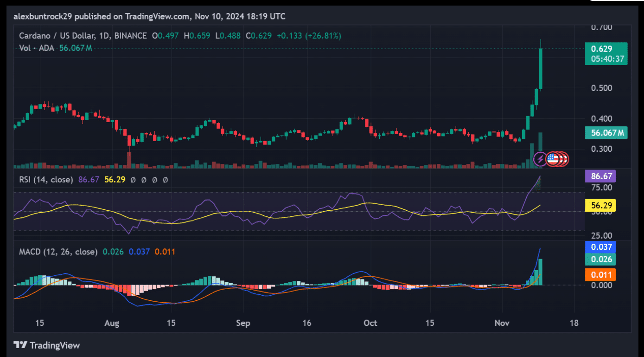This screenshot has height=357, width=644.
Task: Click the 0.500 level on price scale
Action: 601,88
